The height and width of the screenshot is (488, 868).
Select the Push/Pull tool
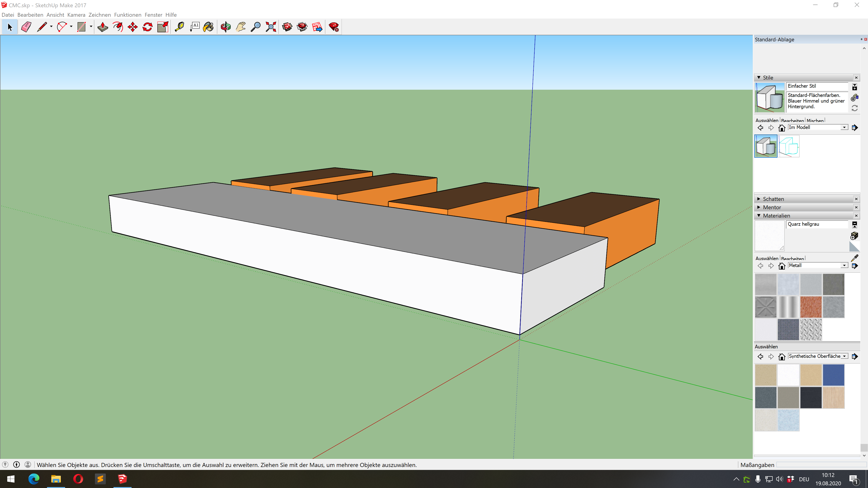point(102,27)
